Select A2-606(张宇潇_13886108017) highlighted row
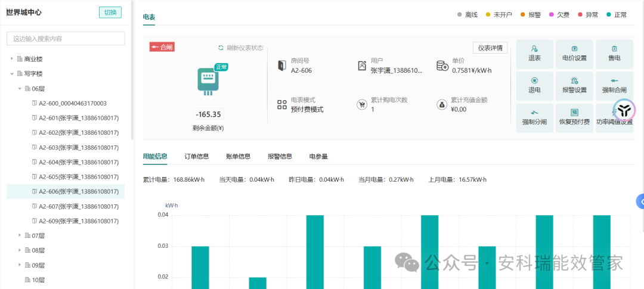The width and height of the screenshot is (644, 289). pyautogui.click(x=66, y=191)
